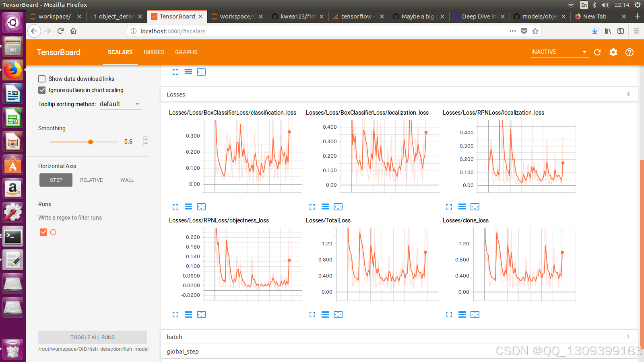The height and width of the screenshot is (362, 644).
Task: Switch to Deep Dive browser tab
Action: (x=479, y=16)
